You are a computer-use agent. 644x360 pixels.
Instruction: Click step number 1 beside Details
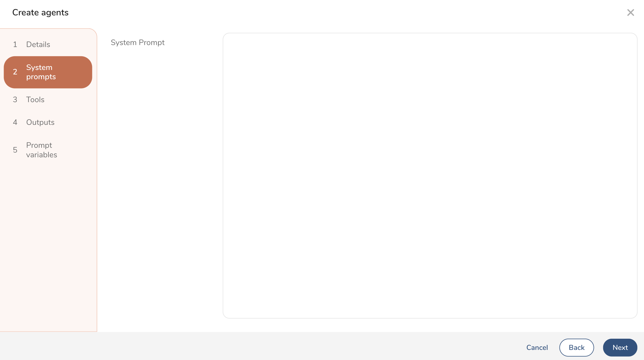point(15,44)
